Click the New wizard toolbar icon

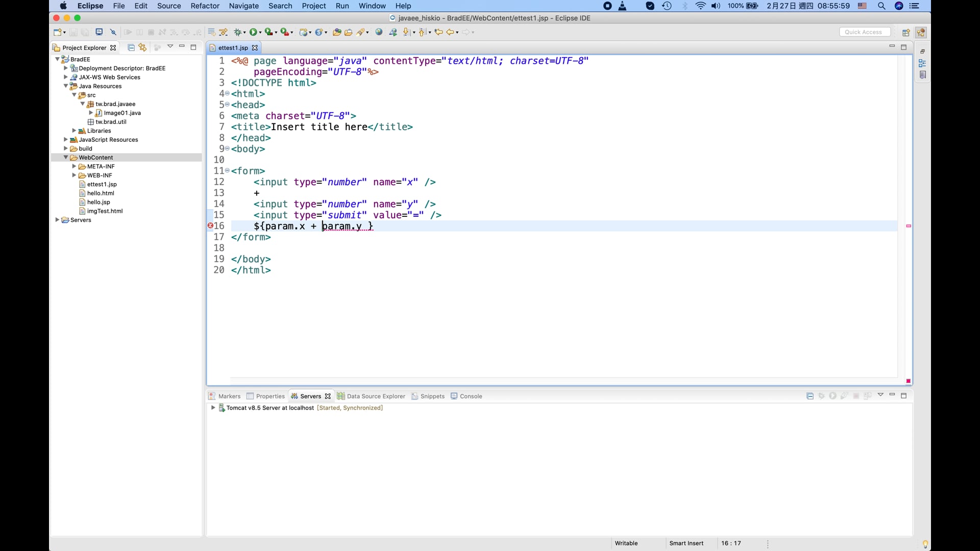tap(58, 32)
